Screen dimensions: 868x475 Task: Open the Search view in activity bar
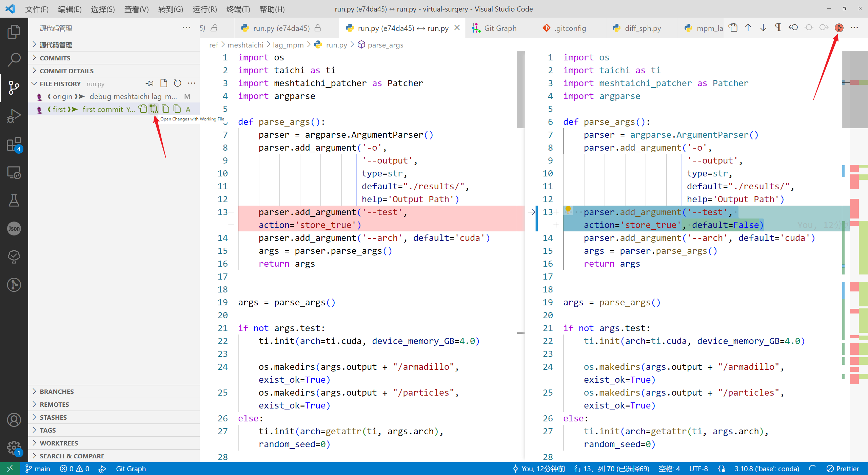click(14, 59)
